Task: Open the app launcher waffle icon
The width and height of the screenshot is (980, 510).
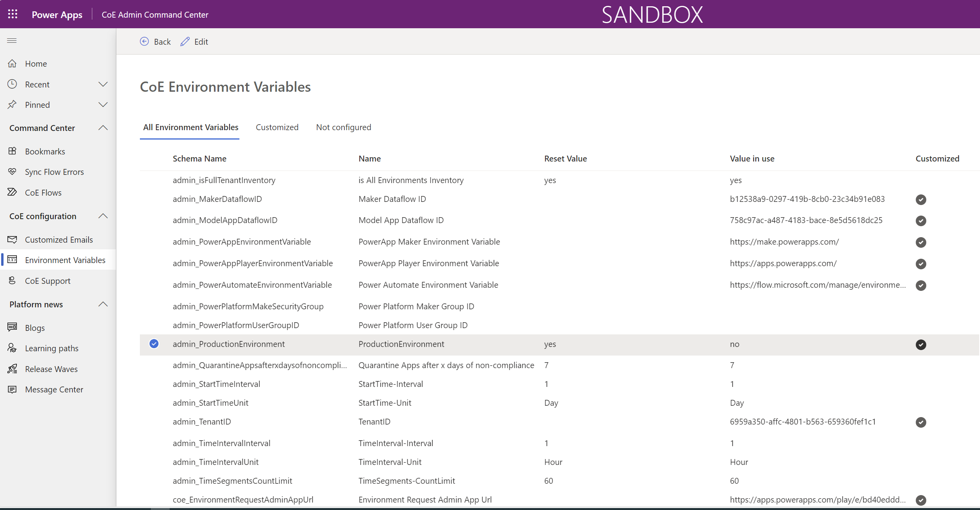Action: click(13, 15)
